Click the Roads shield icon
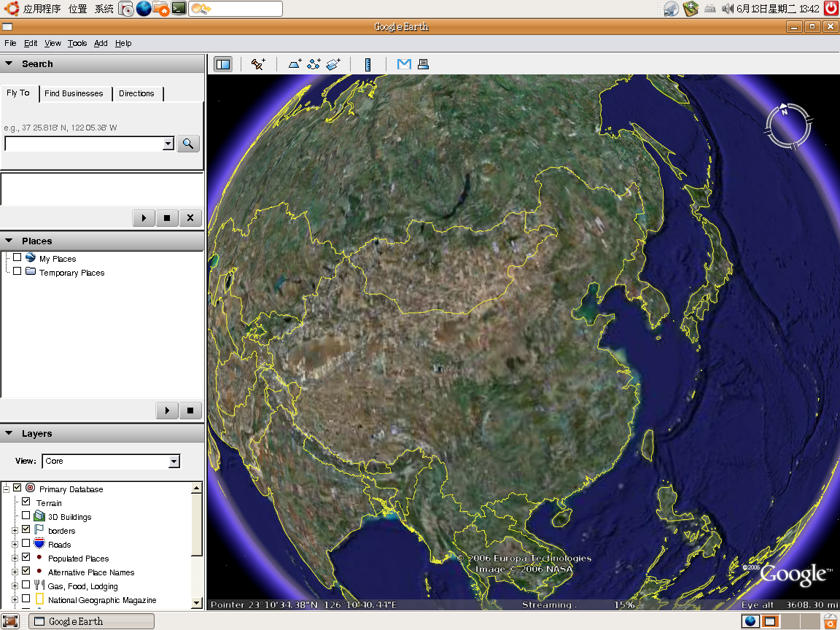The image size is (840, 630). click(x=39, y=544)
